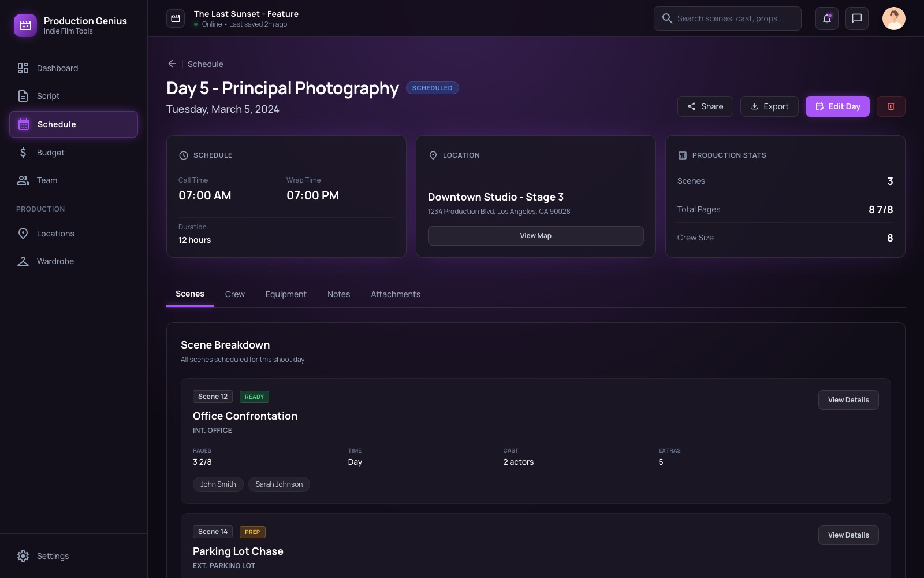The width and height of the screenshot is (924, 578).
Task: Click the Production Genius clapperboard logo
Action: coord(25,25)
